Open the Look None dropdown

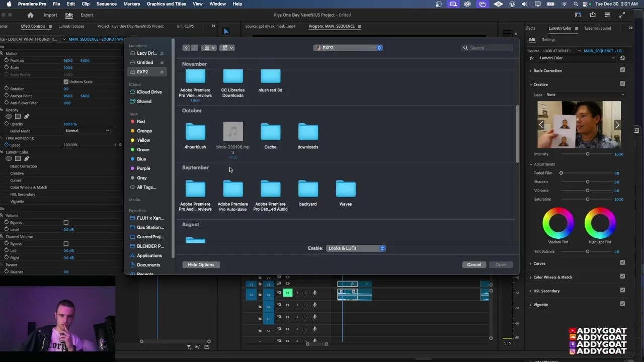(x=585, y=95)
